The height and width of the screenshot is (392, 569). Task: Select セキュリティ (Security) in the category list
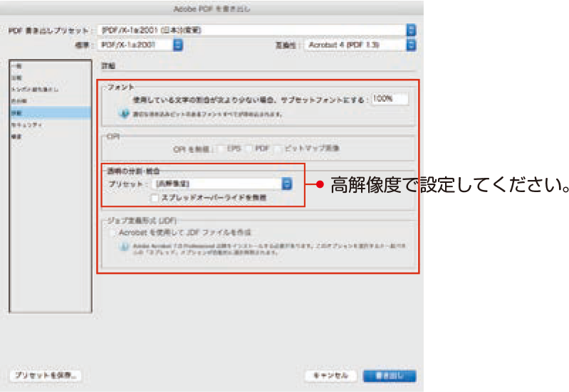50,125
